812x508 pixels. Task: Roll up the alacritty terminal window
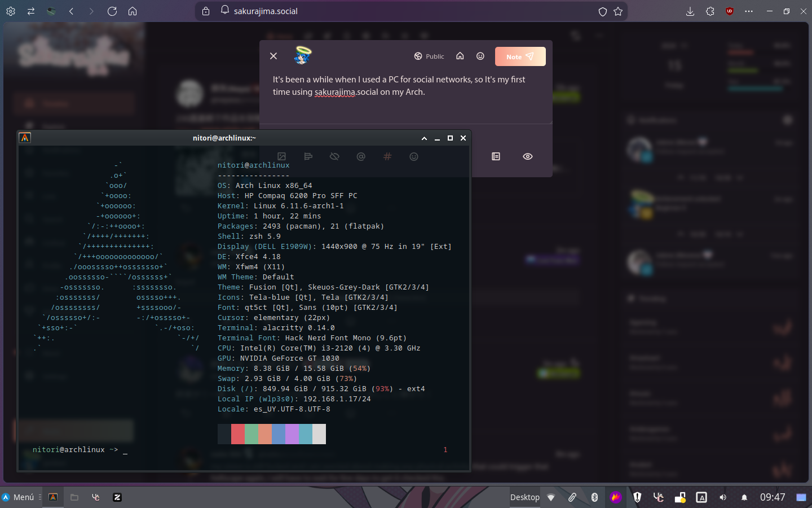coord(424,138)
